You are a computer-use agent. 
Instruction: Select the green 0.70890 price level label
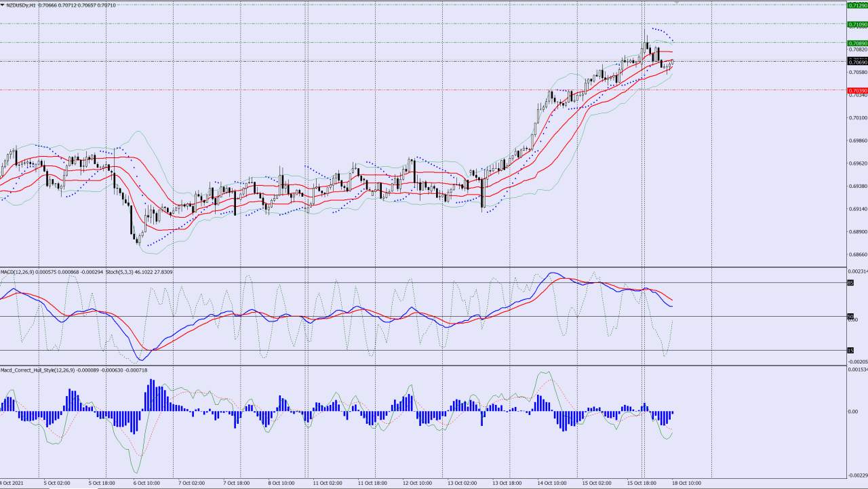click(857, 43)
